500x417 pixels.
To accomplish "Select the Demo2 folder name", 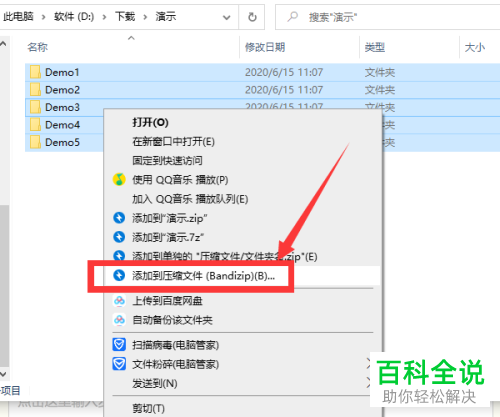I will tap(62, 90).
